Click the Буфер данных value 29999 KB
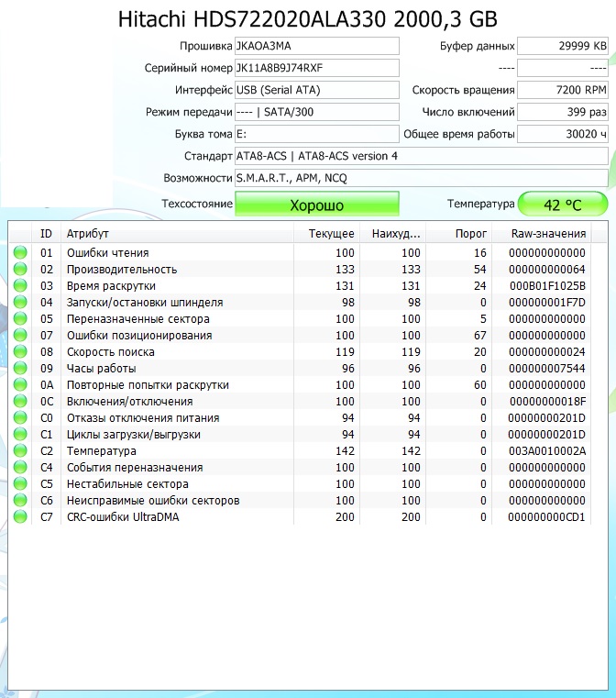 (563, 46)
